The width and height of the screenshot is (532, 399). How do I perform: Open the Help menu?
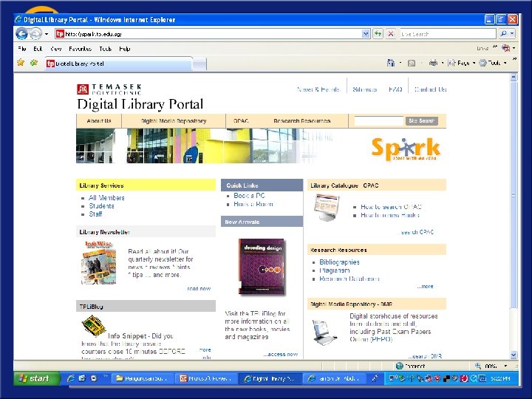point(125,49)
